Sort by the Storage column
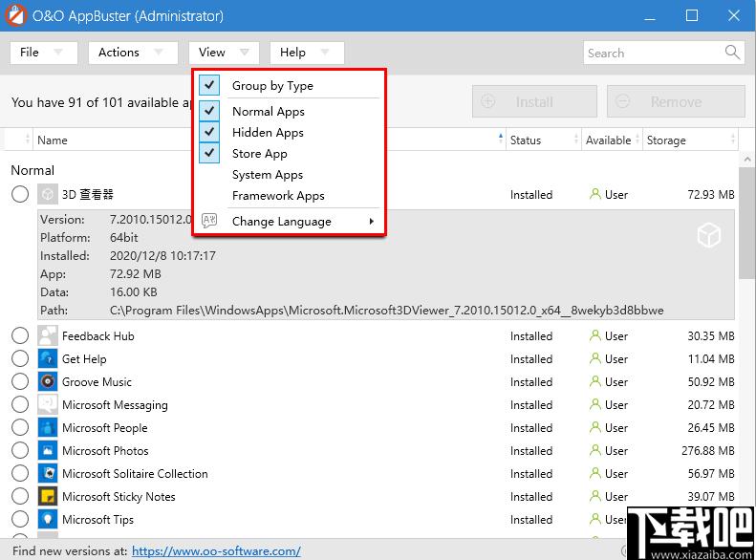This screenshot has height=560, width=756. [690, 140]
